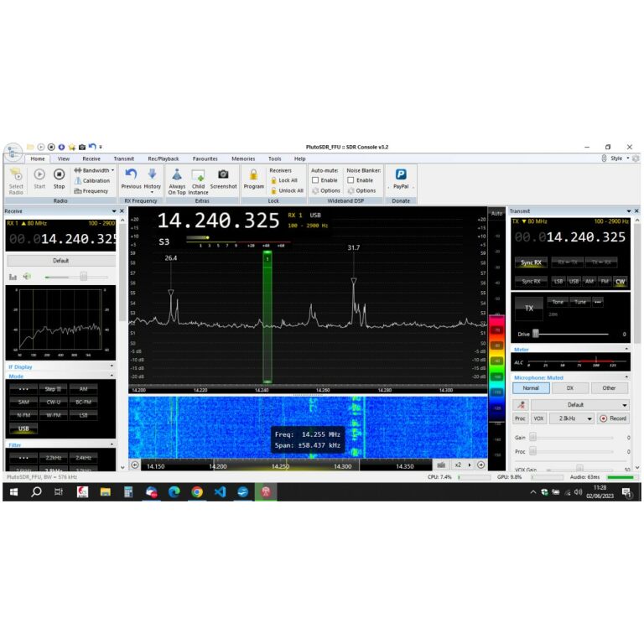Screen dimensions: 644x644
Task: Open the Rec/Playback ribbon tab
Action: pyautogui.click(x=164, y=158)
